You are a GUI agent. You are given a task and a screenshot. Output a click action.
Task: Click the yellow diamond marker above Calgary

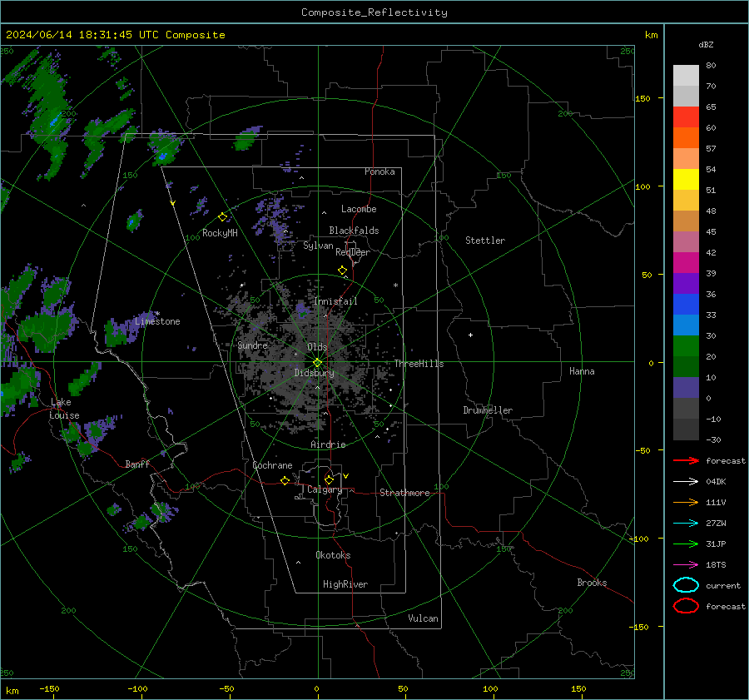tap(329, 479)
